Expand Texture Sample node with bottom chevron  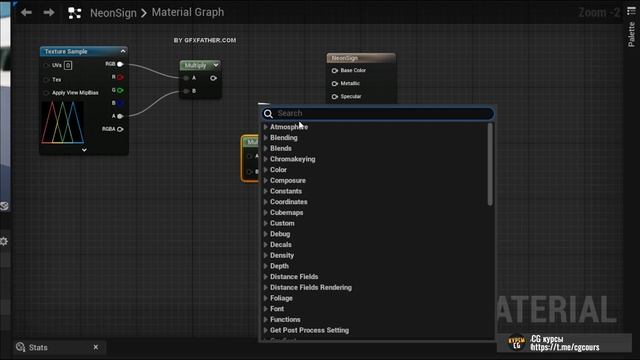click(x=84, y=150)
